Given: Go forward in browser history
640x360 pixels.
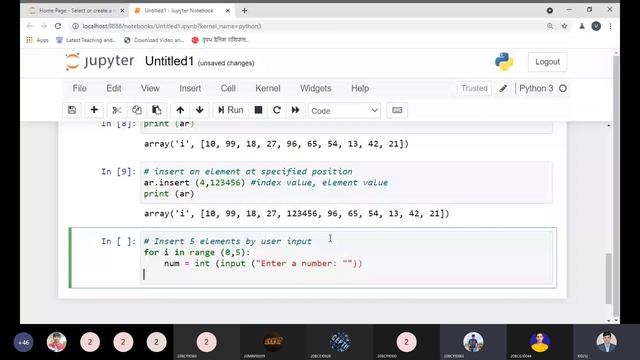Looking at the screenshot, I should (x=44, y=26).
